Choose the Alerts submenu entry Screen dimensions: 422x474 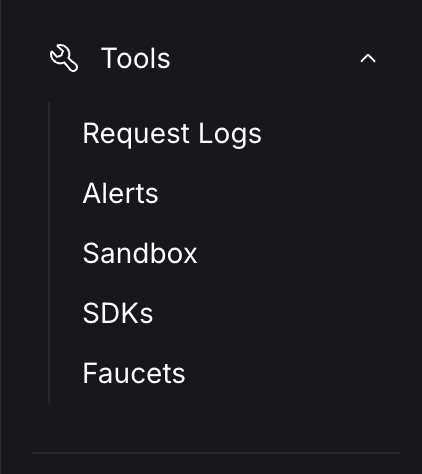120,193
